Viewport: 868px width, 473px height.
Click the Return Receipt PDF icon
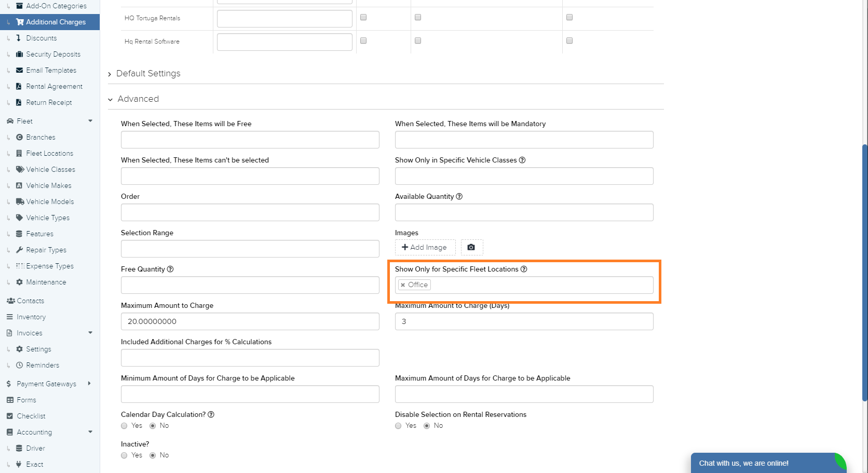pos(19,102)
